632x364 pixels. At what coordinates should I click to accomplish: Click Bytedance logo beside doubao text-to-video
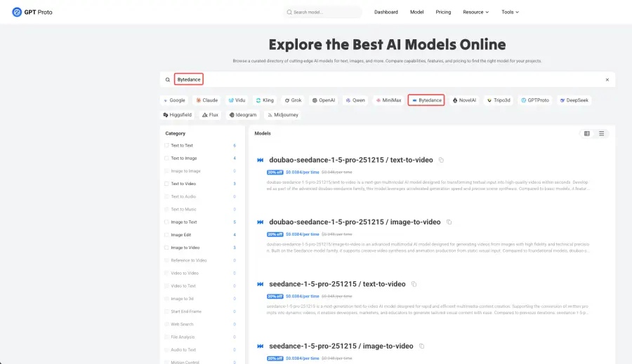261,160
